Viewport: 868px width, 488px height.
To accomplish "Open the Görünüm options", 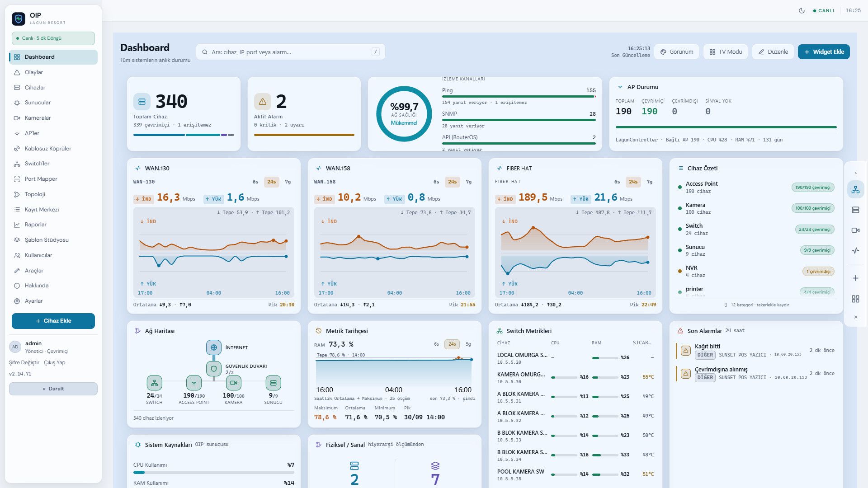I will 677,52.
